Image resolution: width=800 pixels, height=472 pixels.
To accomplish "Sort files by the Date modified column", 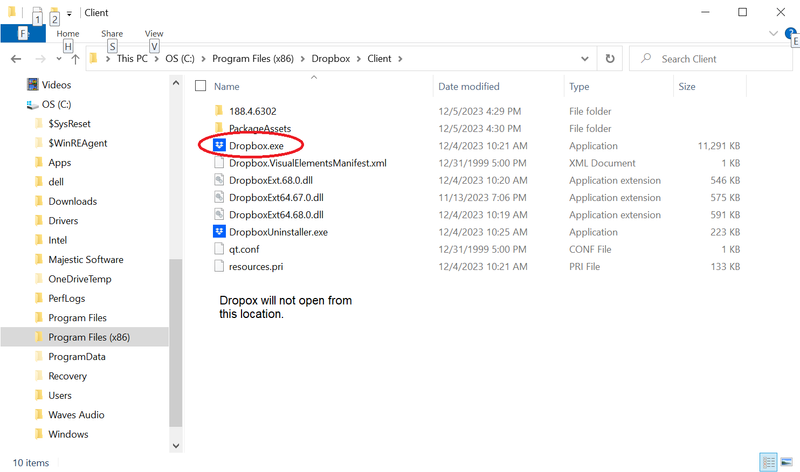I will pyautogui.click(x=468, y=87).
